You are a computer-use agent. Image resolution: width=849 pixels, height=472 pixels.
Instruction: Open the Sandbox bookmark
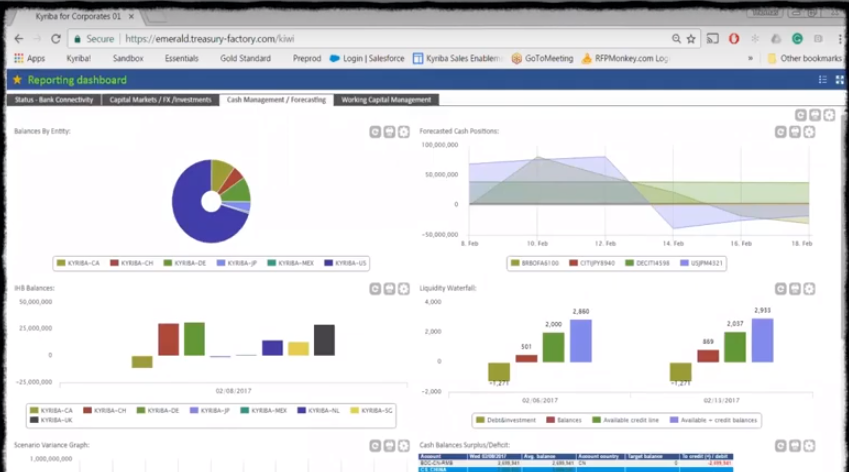tap(128, 58)
